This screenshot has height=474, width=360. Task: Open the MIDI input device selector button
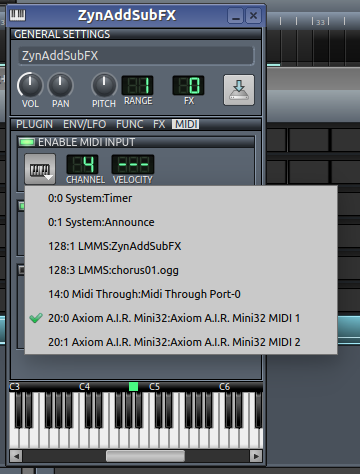coord(40,169)
